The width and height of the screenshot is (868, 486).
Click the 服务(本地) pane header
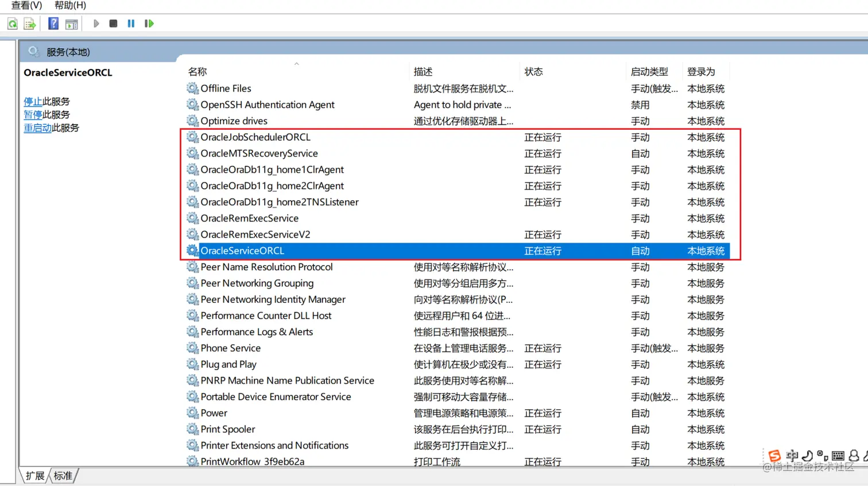point(68,52)
